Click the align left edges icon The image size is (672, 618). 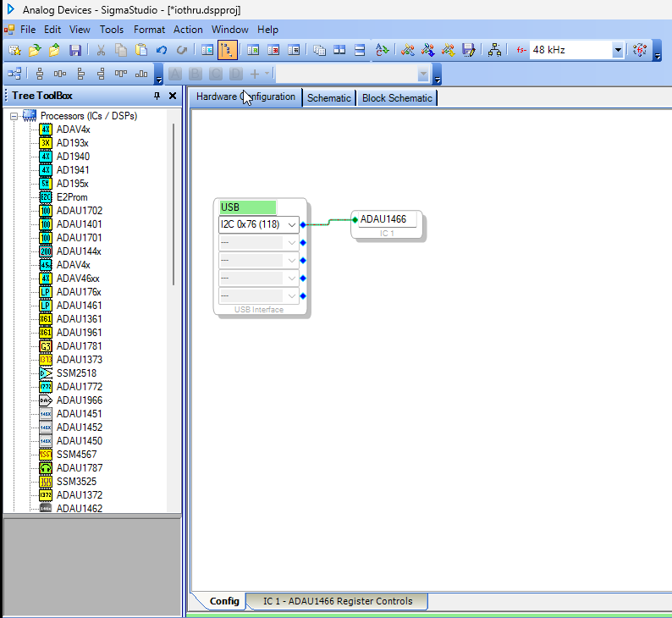click(x=80, y=74)
